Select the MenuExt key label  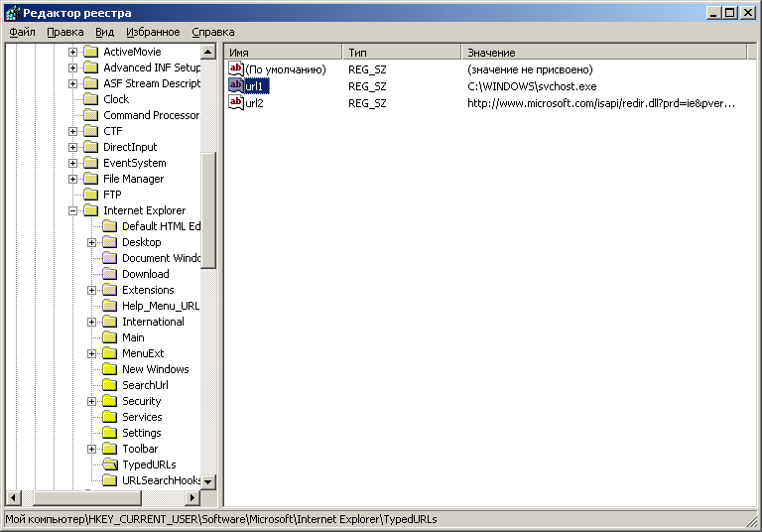(x=143, y=353)
